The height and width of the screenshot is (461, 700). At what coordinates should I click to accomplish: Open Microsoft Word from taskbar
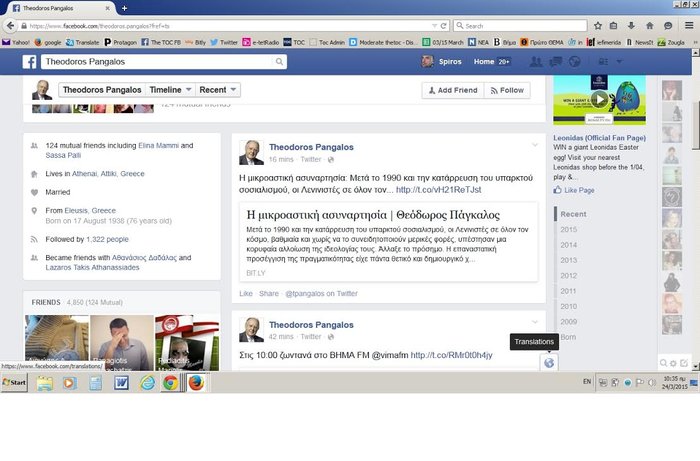click(x=121, y=383)
